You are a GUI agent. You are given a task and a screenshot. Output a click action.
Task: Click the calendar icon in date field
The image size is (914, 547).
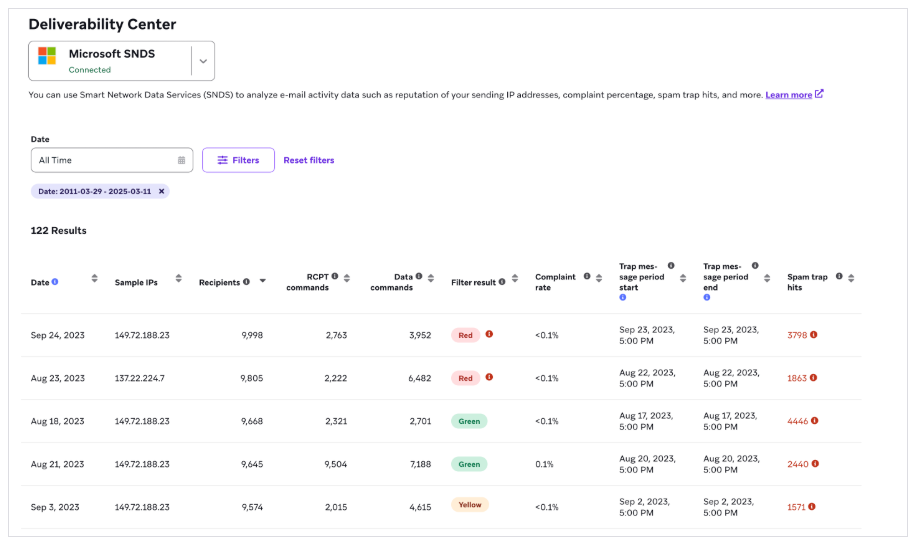coord(181,160)
